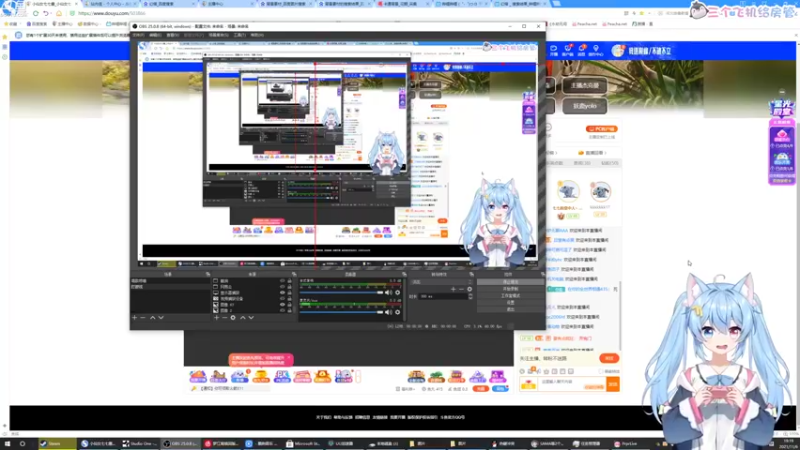Screen dimensions: 800x450
Task: Lock the 图像 2 source
Action: point(289,310)
